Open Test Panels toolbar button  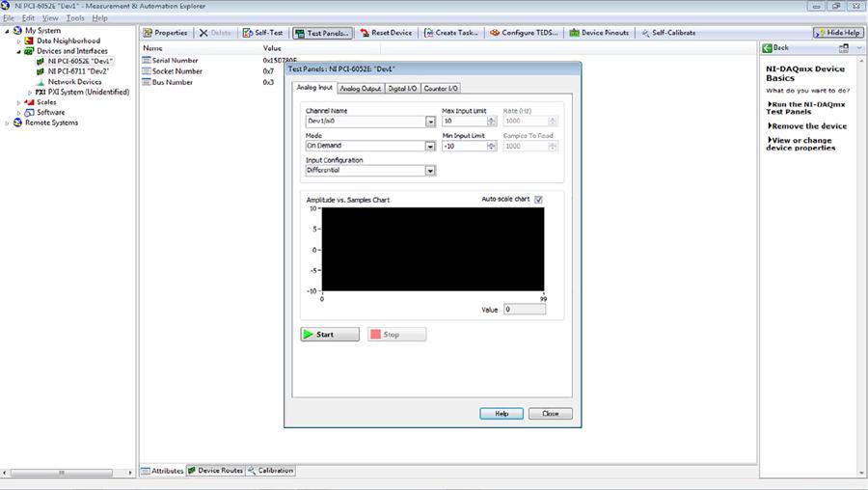pos(323,33)
